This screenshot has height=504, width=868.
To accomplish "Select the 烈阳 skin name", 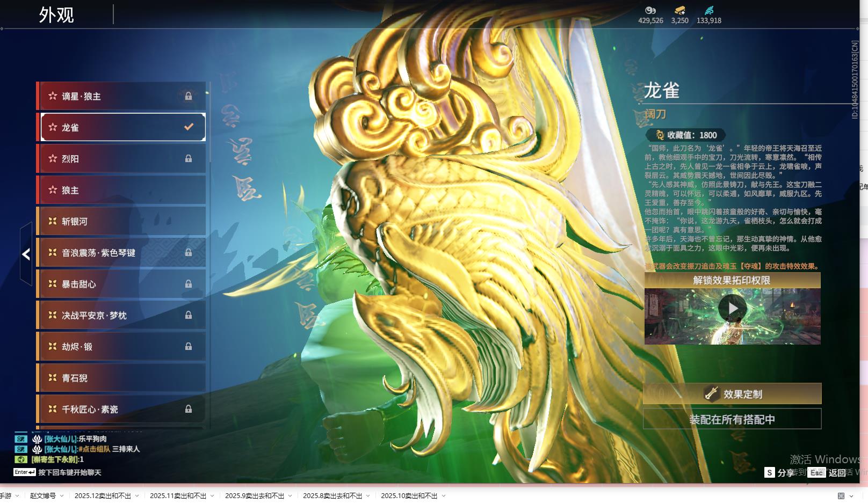I will click(70, 159).
